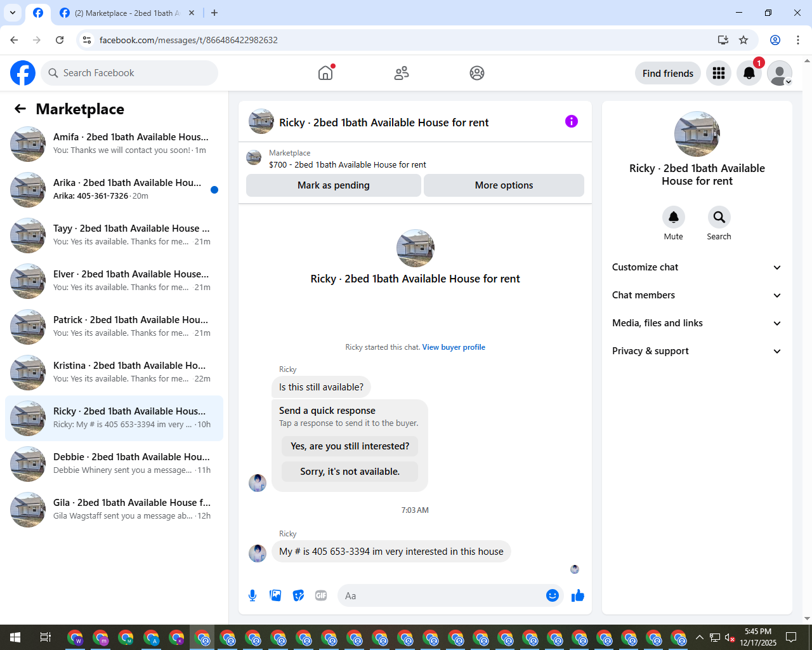Send a thumbs-up like

578,595
